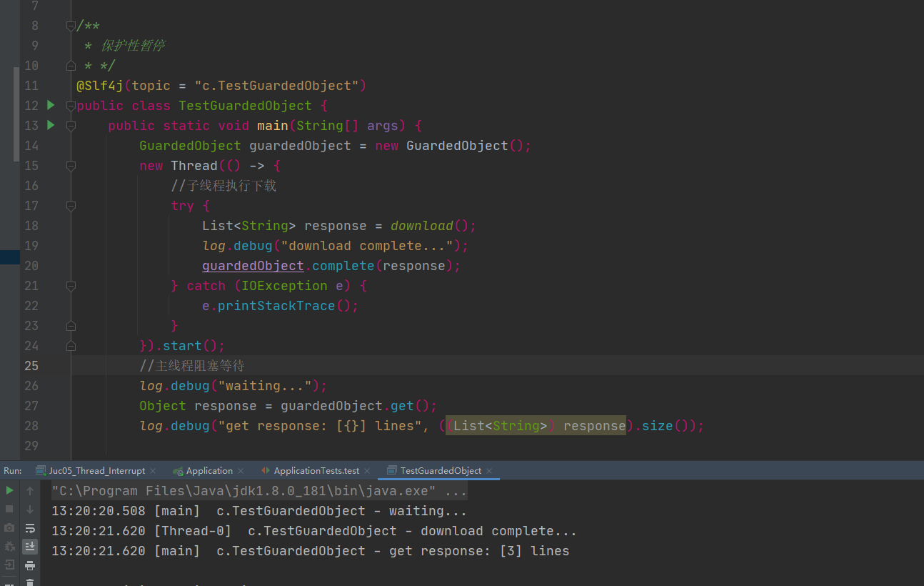The width and height of the screenshot is (924, 586).
Task: Click fold end marker at line 23
Action: tap(71, 326)
